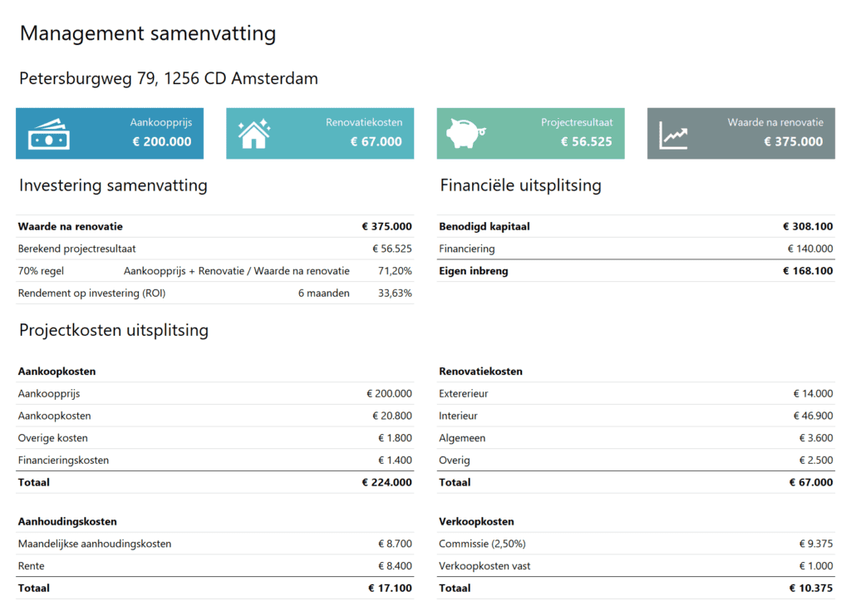The height and width of the screenshot is (616, 851).
Task: Select the Financieringskosten row label
Action: coord(63,461)
